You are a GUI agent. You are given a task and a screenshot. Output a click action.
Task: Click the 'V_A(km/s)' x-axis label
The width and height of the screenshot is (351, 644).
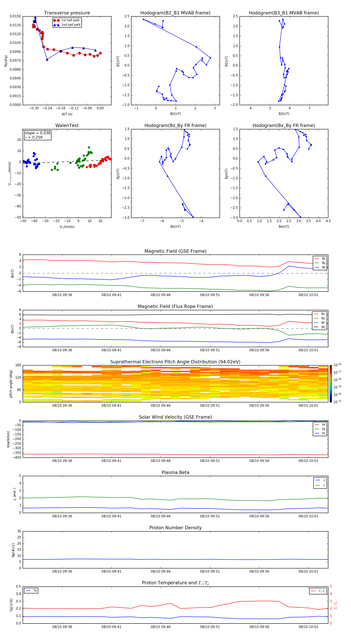click(x=67, y=227)
